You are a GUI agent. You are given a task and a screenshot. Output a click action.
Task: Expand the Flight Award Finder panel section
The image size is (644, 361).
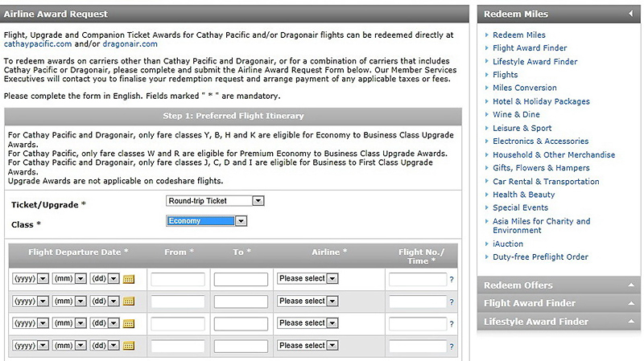pyautogui.click(x=559, y=303)
